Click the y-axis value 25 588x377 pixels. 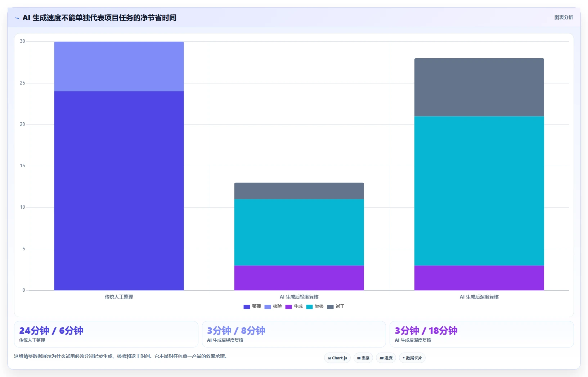pyautogui.click(x=22, y=83)
